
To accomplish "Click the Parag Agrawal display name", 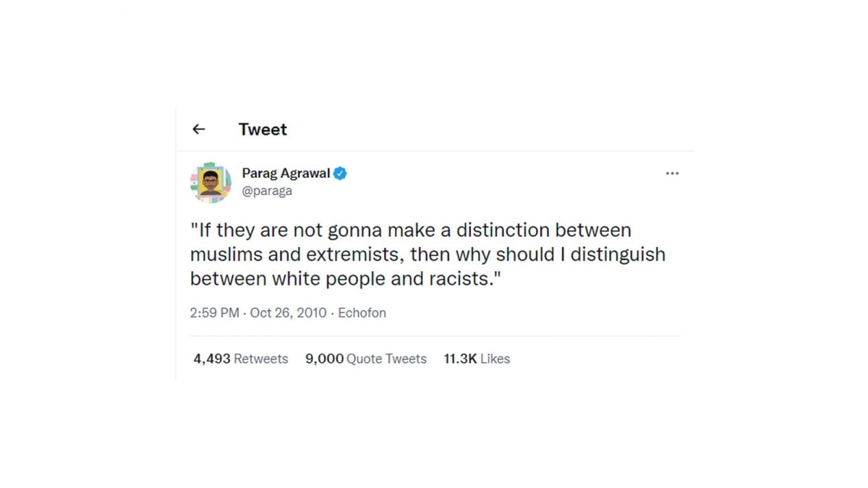I will coord(286,174).
